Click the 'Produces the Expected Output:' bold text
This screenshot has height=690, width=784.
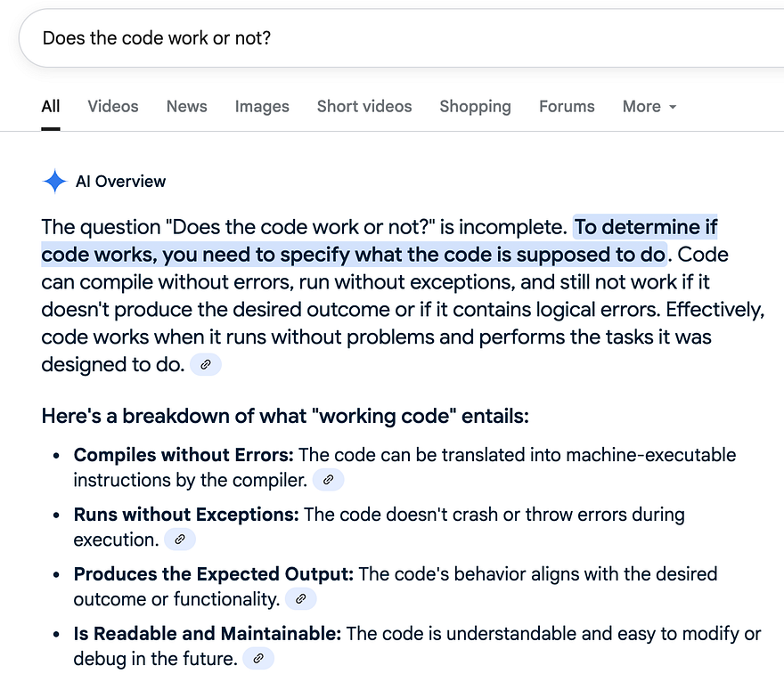(214, 574)
